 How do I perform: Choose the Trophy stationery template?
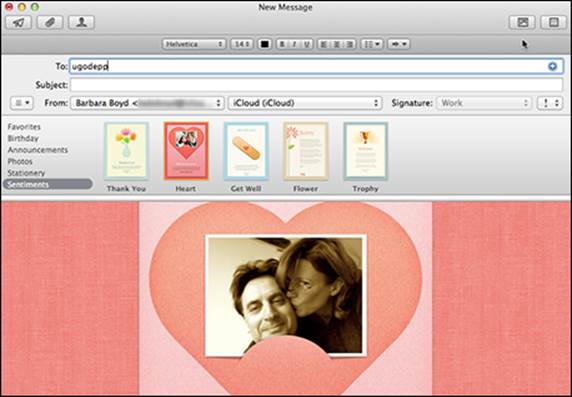365,157
